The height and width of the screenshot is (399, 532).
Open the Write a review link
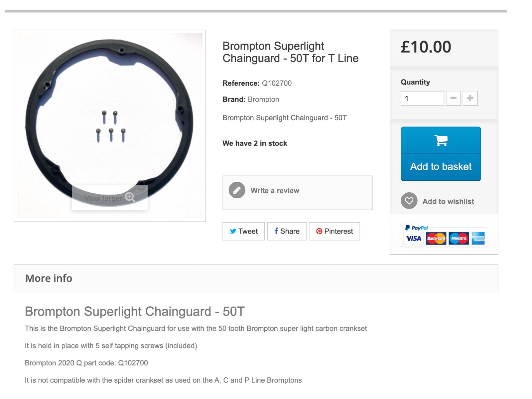[275, 191]
